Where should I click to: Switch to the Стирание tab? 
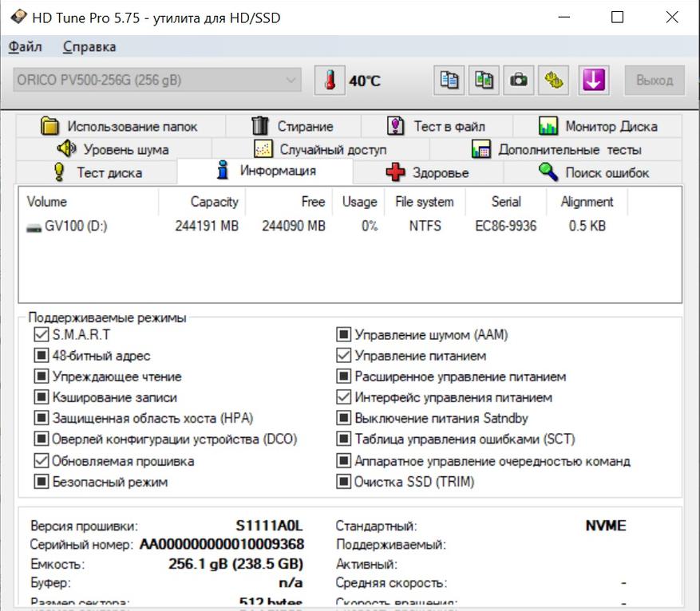(x=293, y=126)
